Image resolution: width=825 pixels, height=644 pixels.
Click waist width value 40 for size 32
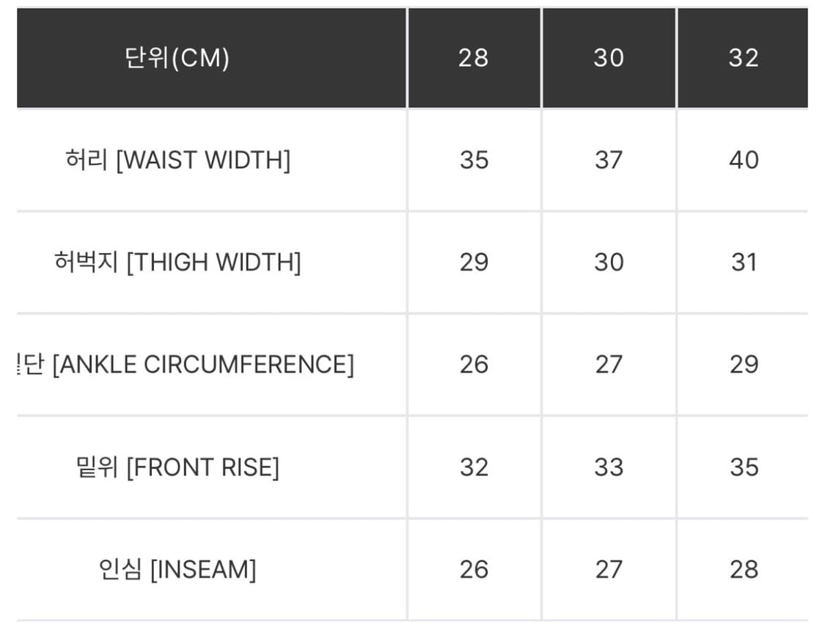point(744,160)
